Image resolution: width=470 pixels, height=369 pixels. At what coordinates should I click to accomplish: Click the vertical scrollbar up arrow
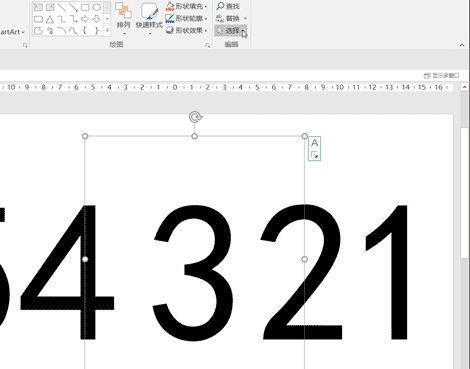coord(465,87)
